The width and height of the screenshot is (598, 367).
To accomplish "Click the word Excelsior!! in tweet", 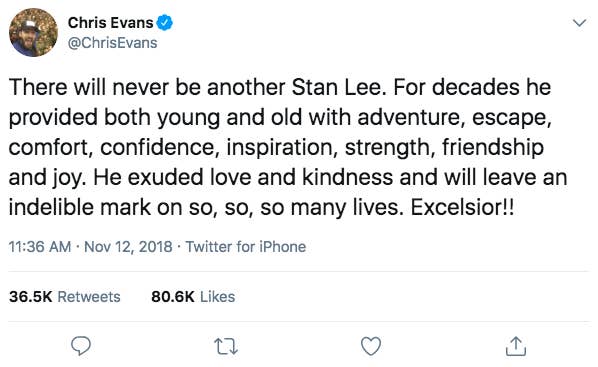I will click(x=462, y=208).
